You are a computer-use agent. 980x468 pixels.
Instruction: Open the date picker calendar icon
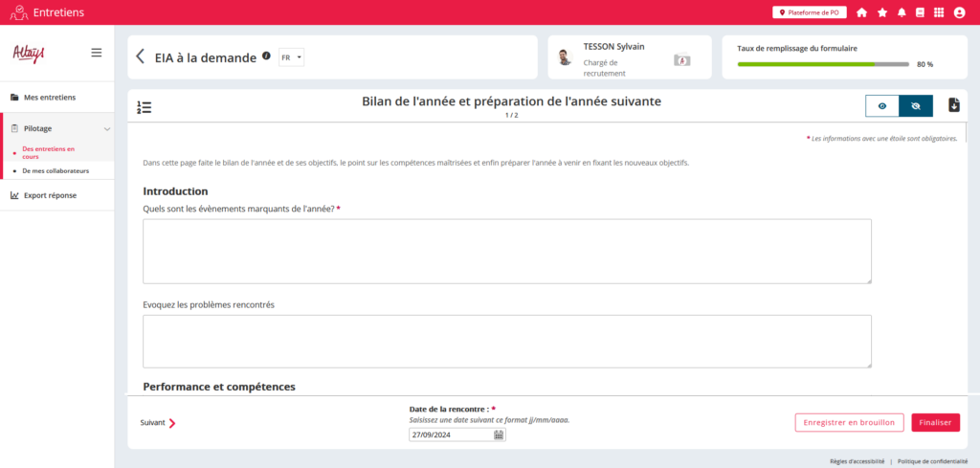(x=499, y=435)
